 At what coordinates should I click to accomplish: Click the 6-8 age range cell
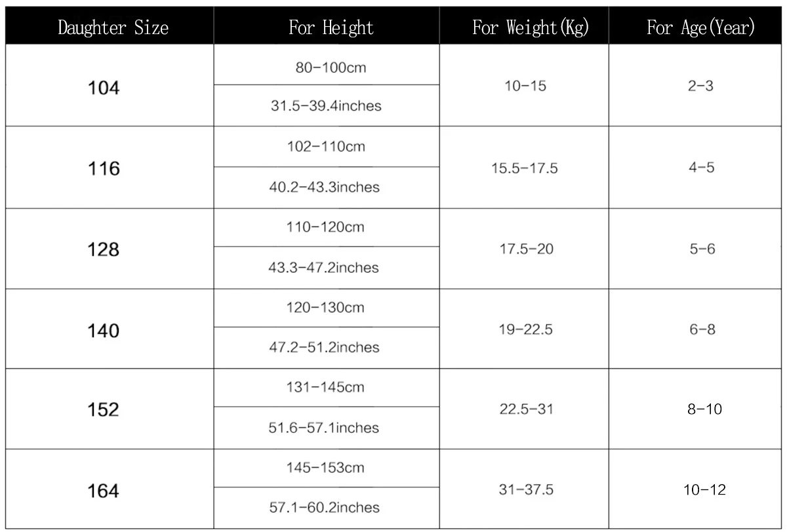click(x=701, y=329)
